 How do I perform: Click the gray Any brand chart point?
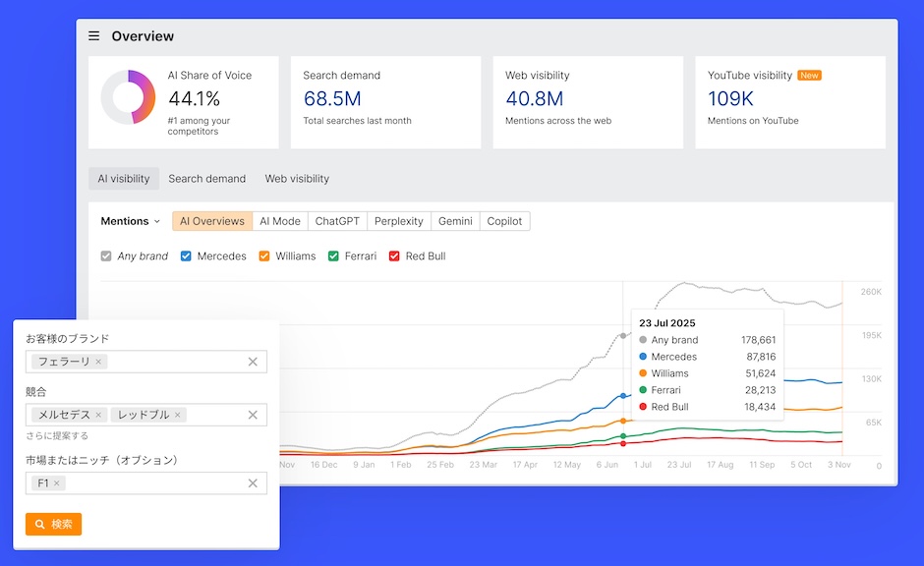pos(623,336)
